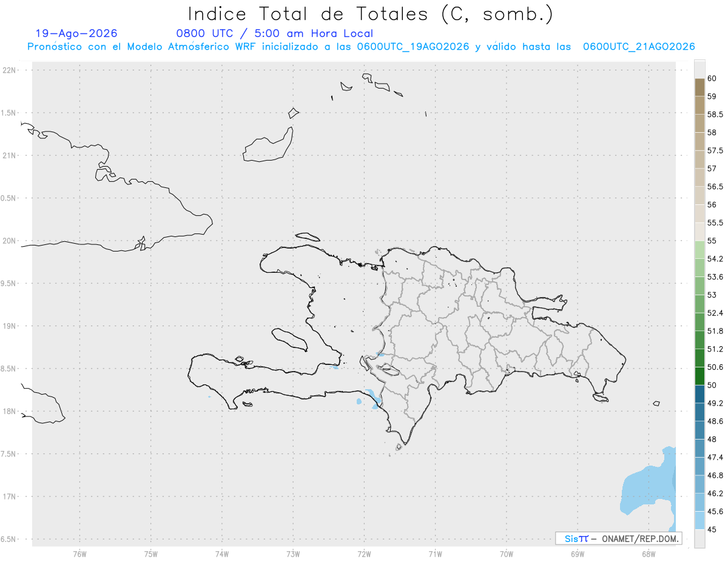Screen dimensions: 728x562
Task: Click the longitude label '74W'
Action: tap(222, 554)
